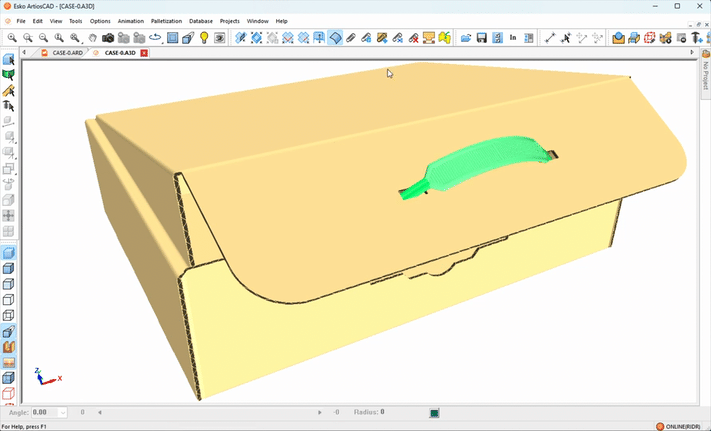Click the Angle input field
711x431 pixels.
pos(45,412)
